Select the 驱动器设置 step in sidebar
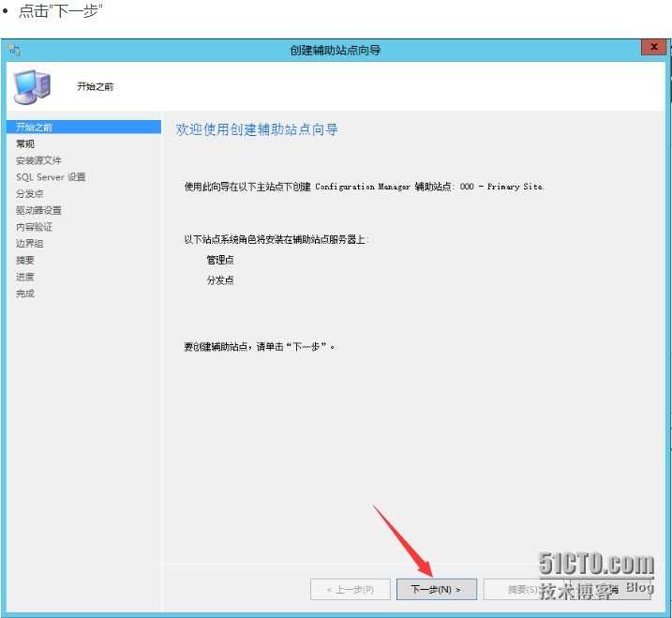672x618 pixels. (38, 210)
